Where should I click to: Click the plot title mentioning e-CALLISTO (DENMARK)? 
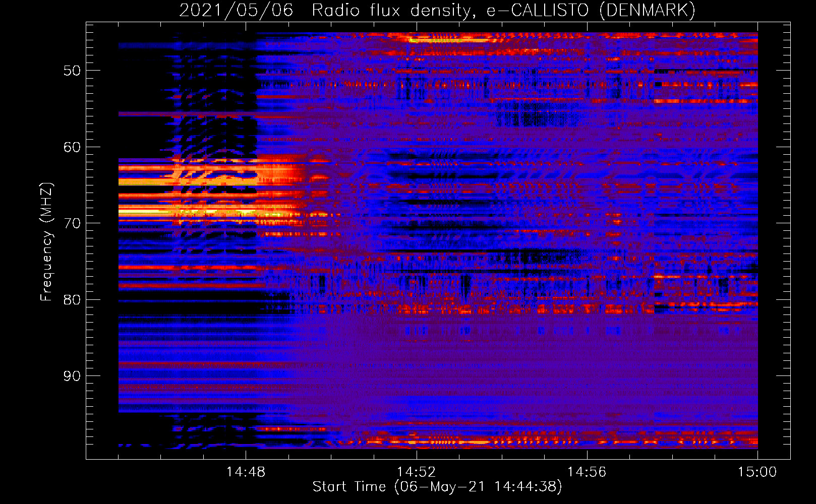(x=437, y=11)
